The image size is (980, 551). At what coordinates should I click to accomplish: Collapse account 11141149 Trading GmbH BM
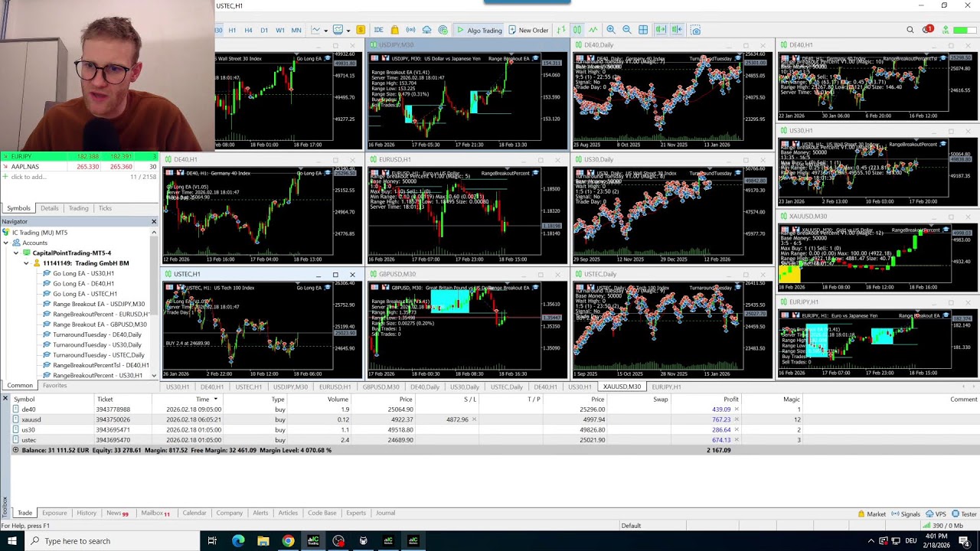[x=26, y=263]
